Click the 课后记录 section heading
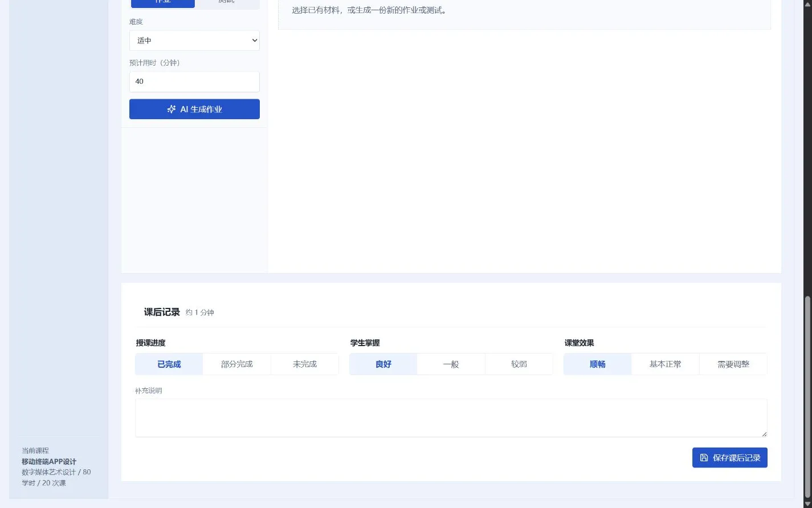The height and width of the screenshot is (508, 812). click(162, 312)
